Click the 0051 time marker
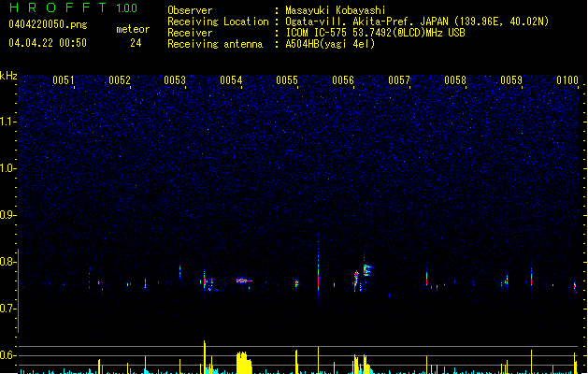 64,80
